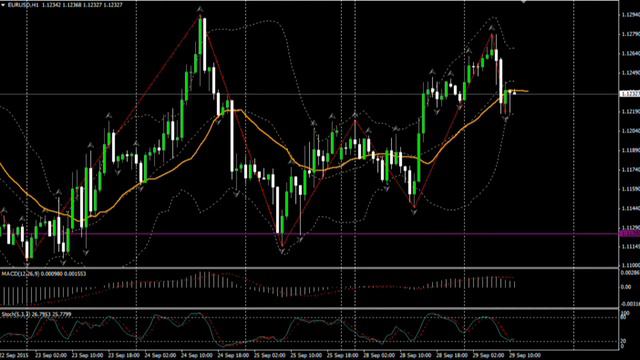Click the 1.1219 price level label

pos(631,111)
